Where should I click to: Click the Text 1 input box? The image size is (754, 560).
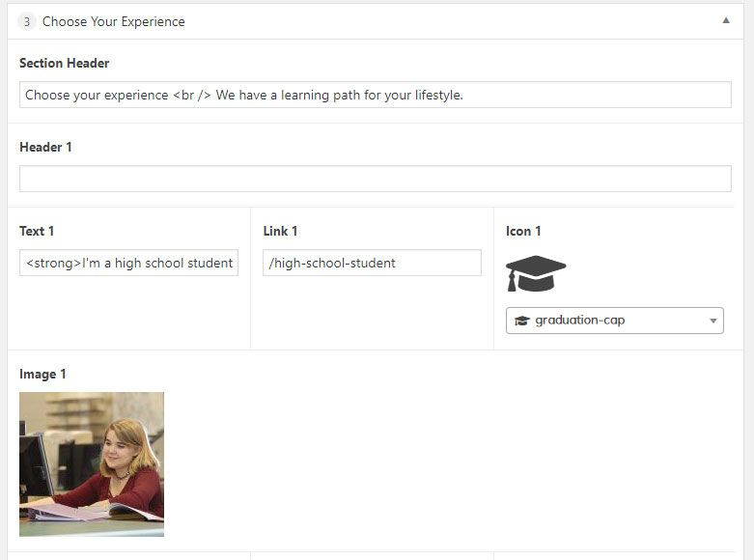point(128,263)
